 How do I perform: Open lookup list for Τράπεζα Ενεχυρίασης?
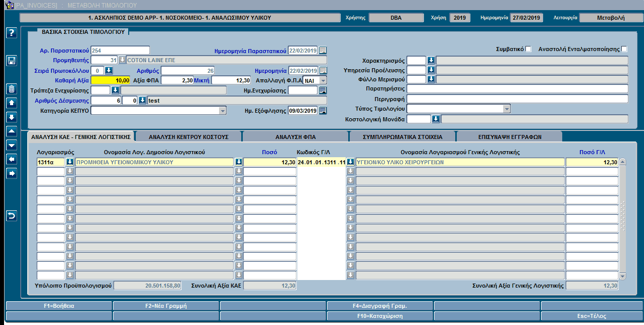(115, 90)
